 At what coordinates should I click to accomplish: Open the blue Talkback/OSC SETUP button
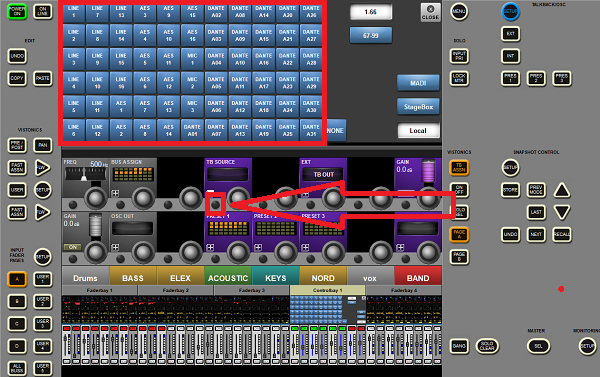coord(510,11)
